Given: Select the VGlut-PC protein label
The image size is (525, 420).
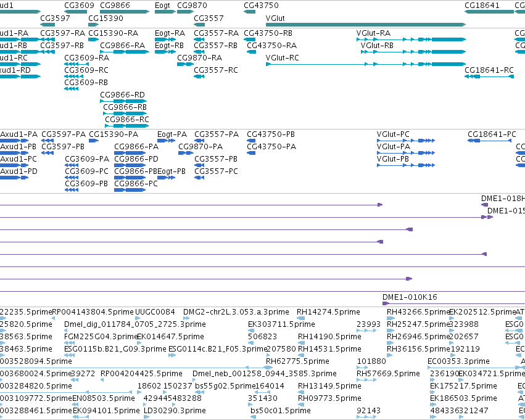Looking at the screenshot, I should click(393, 134).
